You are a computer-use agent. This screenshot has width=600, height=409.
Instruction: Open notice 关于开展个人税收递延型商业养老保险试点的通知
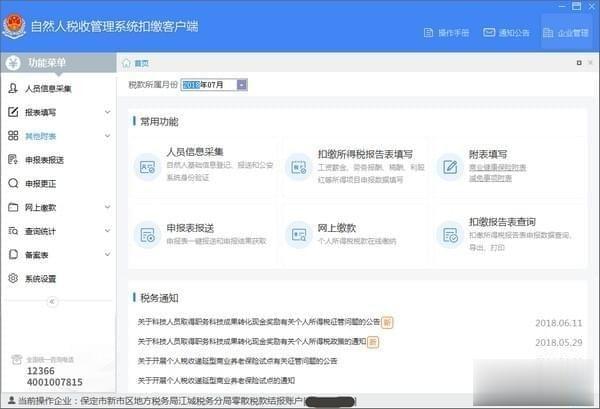(x=216, y=380)
